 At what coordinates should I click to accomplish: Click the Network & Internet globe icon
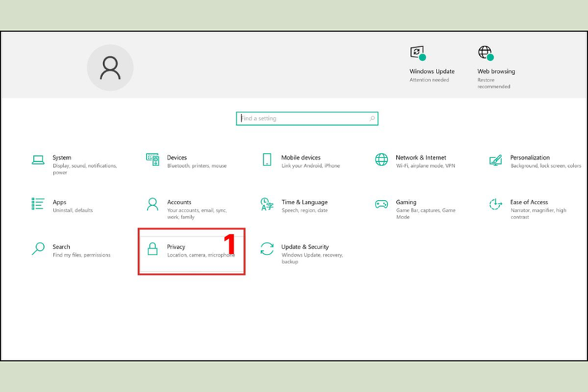pyautogui.click(x=381, y=160)
